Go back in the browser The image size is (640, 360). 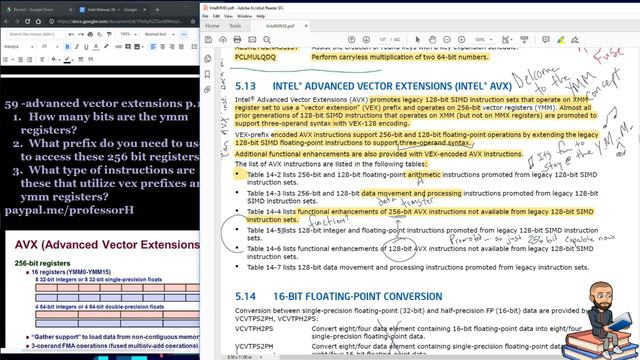(x=6, y=21)
